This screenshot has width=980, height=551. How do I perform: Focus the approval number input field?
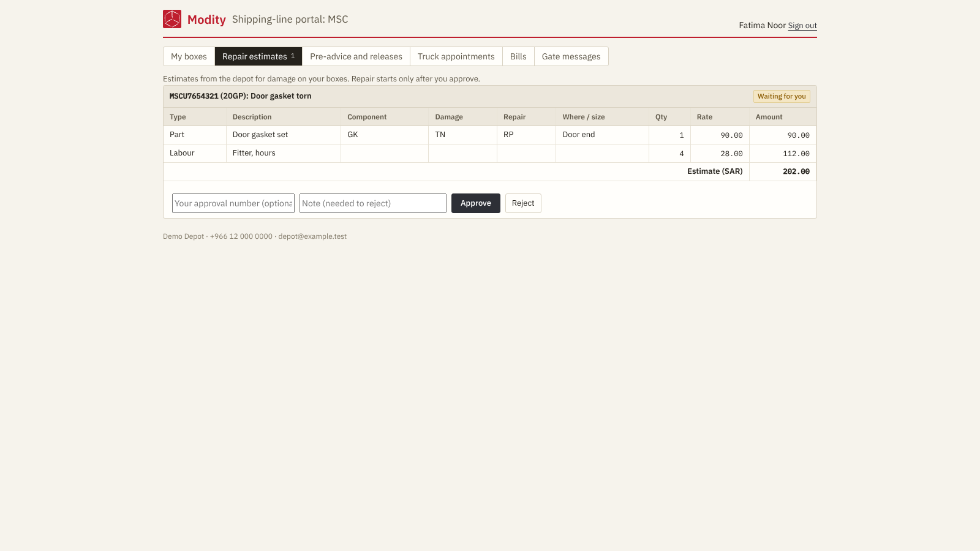233,203
